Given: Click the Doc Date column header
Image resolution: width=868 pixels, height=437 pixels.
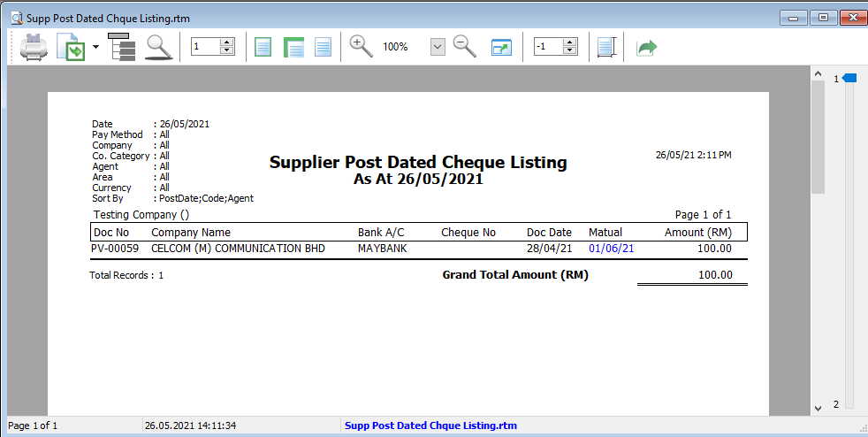Looking at the screenshot, I should point(549,233).
